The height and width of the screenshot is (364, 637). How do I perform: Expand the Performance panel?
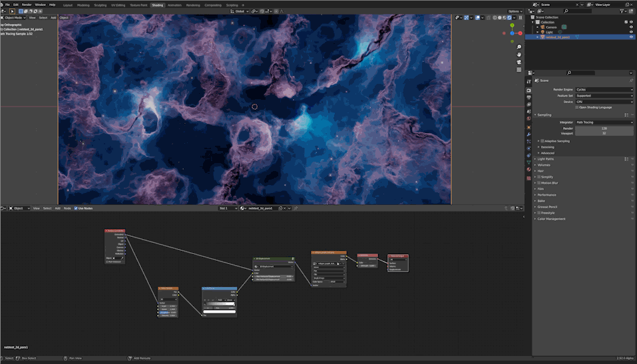click(x=546, y=194)
